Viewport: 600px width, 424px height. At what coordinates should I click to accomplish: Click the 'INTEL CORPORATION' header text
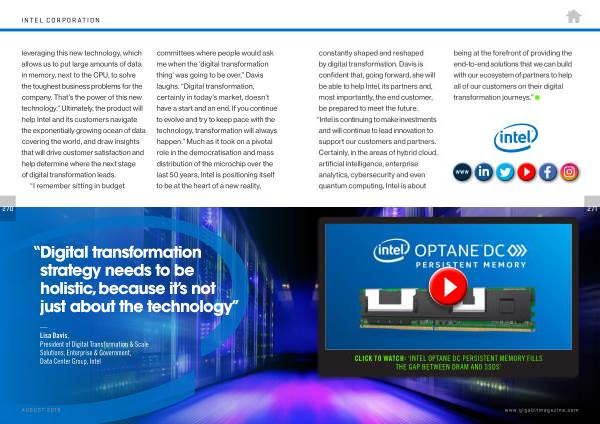coord(61,20)
